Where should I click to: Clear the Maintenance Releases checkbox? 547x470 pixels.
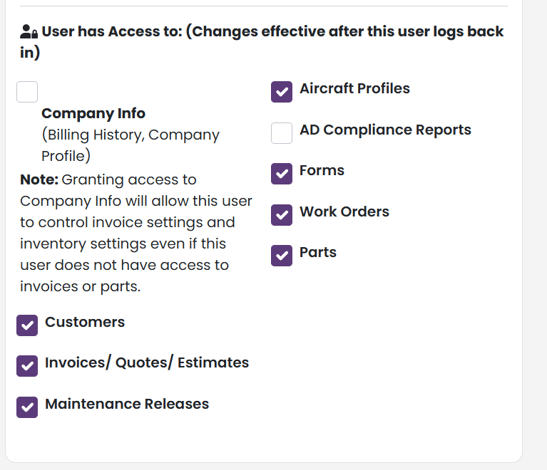click(27, 407)
